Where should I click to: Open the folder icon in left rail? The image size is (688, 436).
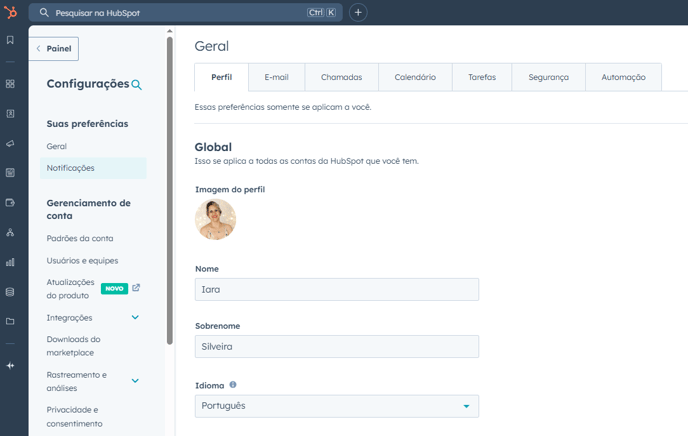pos(10,321)
